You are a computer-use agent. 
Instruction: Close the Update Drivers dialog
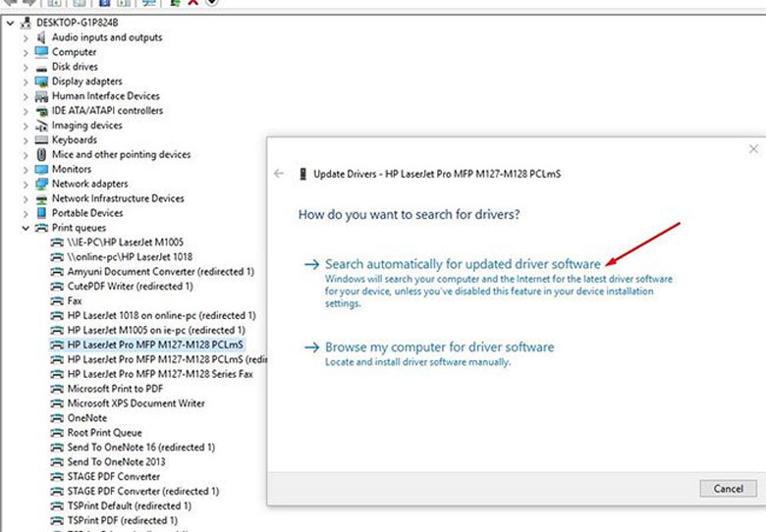[x=753, y=149]
